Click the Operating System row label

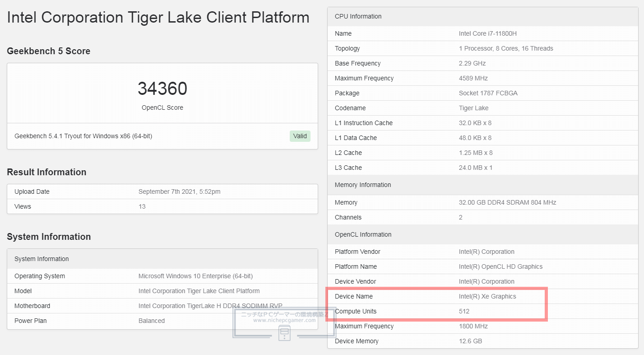[40, 276]
